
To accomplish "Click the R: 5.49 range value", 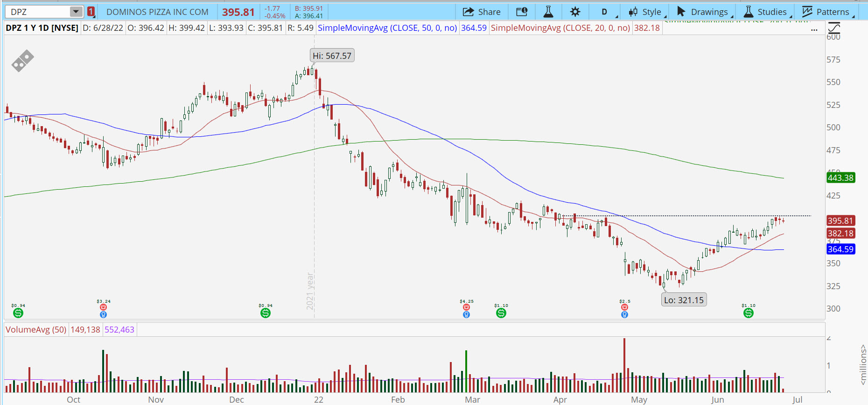I will (x=301, y=28).
